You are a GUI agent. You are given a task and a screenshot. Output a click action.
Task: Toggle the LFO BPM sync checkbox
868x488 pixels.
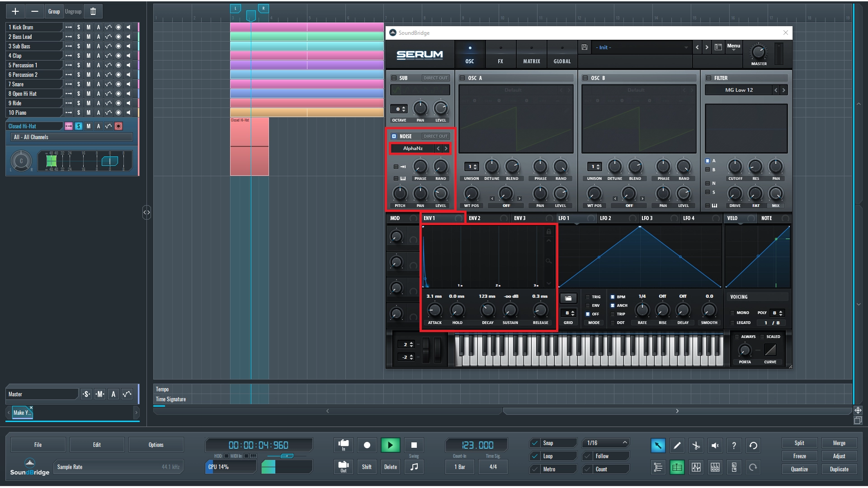pyautogui.click(x=613, y=297)
